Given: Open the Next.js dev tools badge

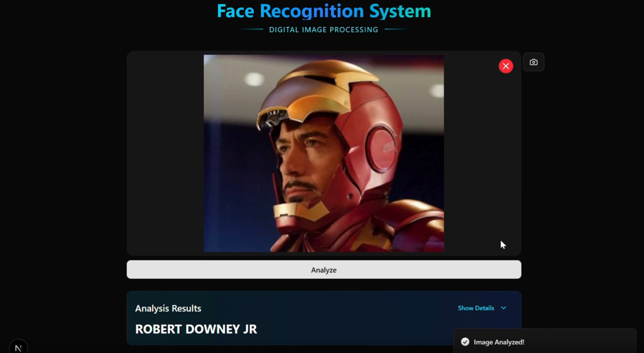Looking at the screenshot, I should [x=18, y=348].
